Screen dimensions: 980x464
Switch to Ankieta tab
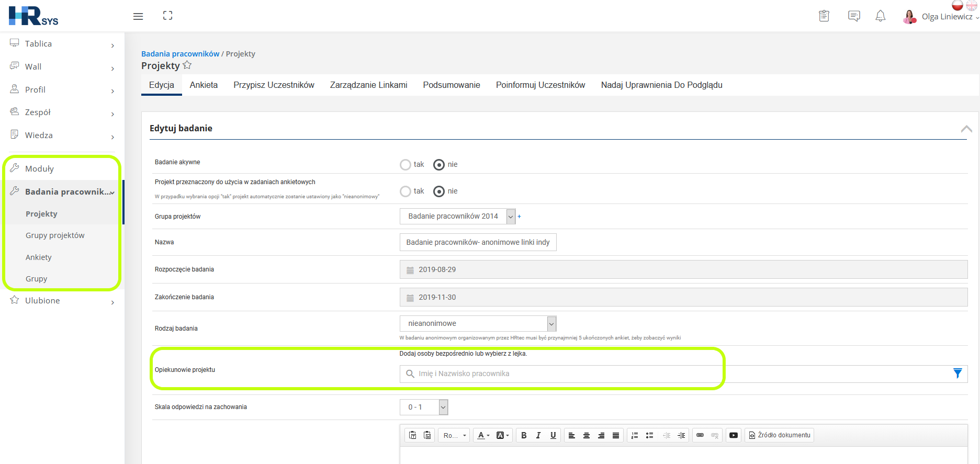[204, 85]
